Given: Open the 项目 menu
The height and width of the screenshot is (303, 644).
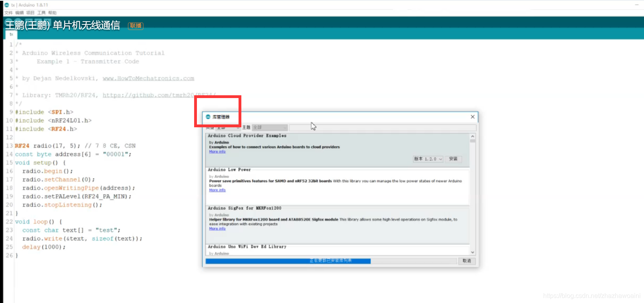Looking at the screenshot, I should [x=30, y=13].
